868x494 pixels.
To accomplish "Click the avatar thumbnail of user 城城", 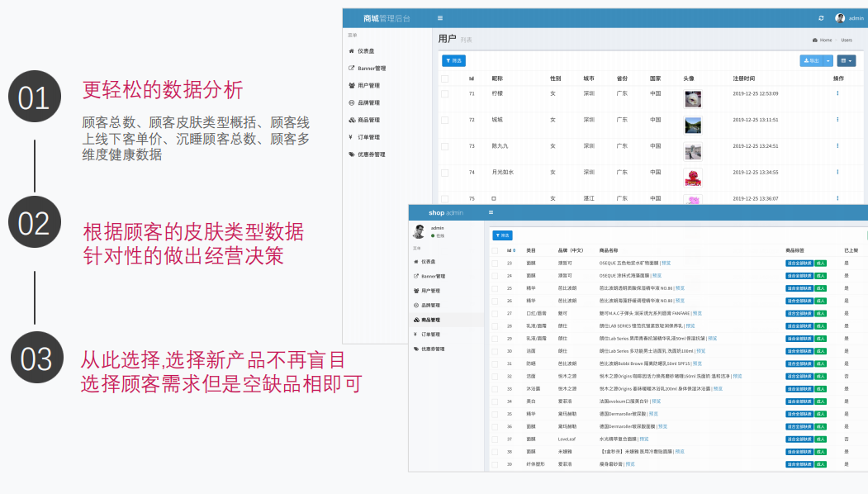I will 692,126.
